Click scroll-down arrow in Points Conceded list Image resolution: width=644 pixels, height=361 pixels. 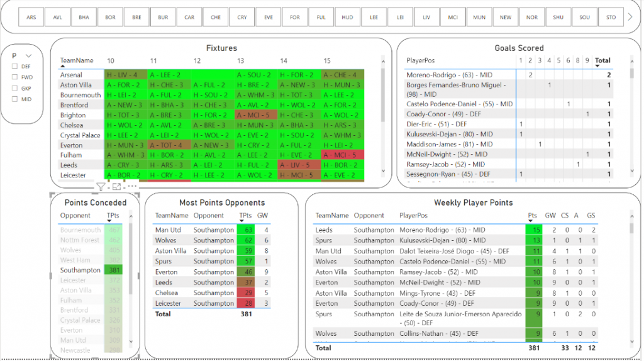[131, 342]
